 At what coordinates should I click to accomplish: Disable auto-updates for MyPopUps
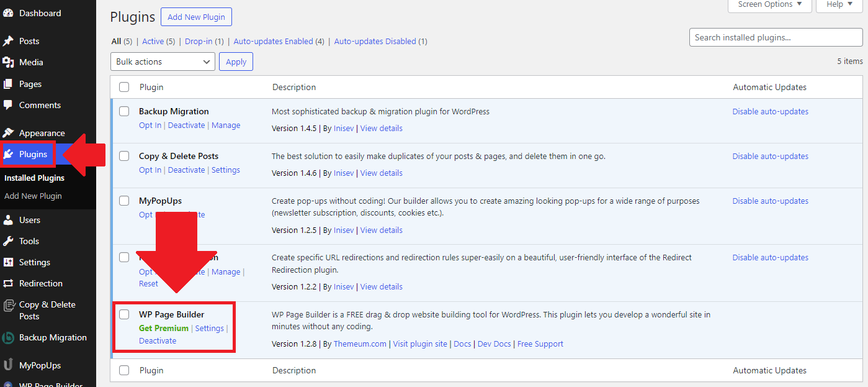coord(771,201)
